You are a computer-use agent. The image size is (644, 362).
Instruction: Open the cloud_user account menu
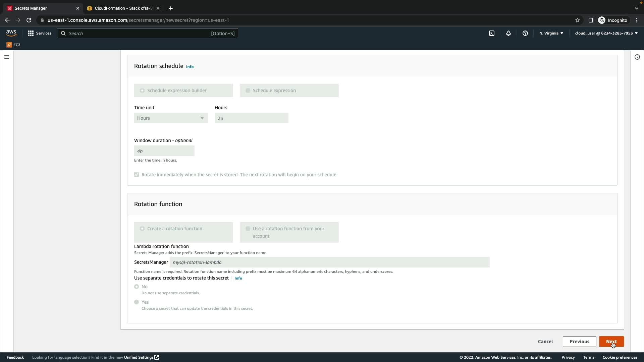tap(606, 33)
